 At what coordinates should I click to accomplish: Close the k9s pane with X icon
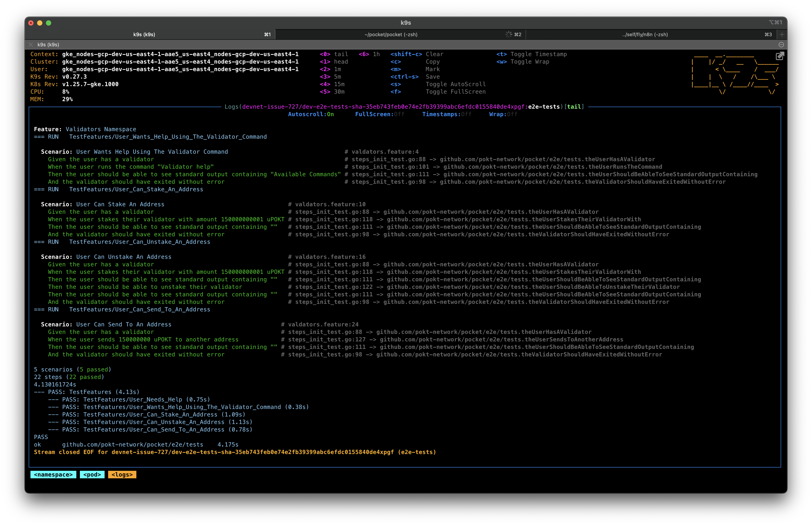tap(31, 45)
